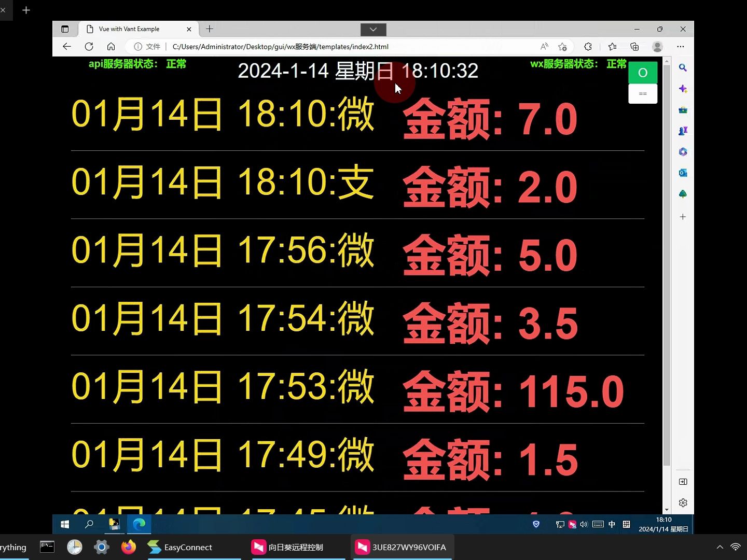Open the sidebar games chess icon
747x560 pixels.
pyautogui.click(x=683, y=131)
